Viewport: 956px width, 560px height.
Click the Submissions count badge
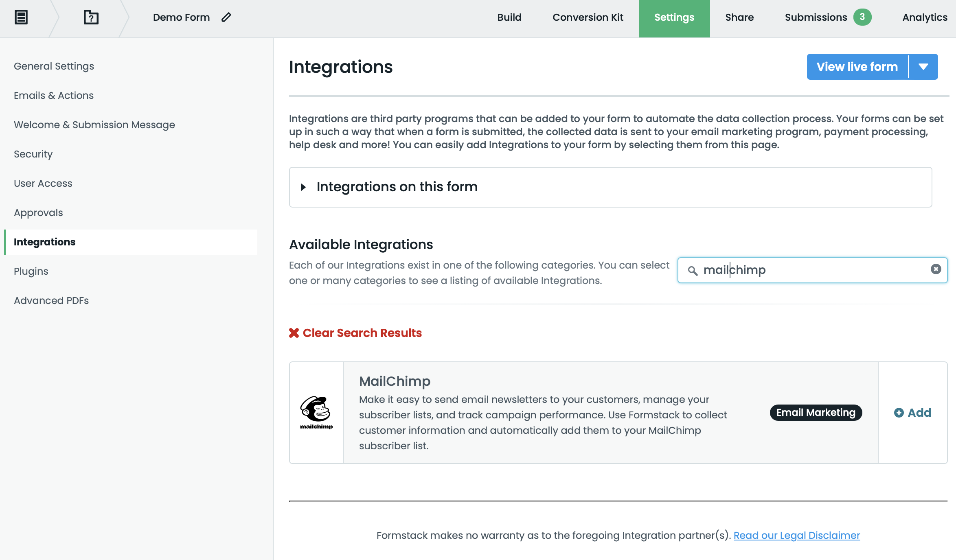pyautogui.click(x=862, y=17)
